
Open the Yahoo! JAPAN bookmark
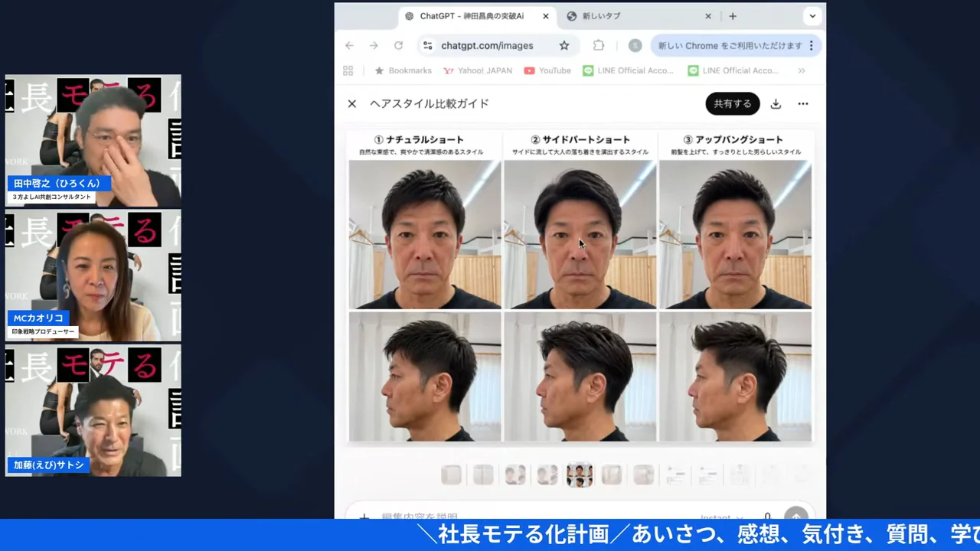pyautogui.click(x=478, y=70)
